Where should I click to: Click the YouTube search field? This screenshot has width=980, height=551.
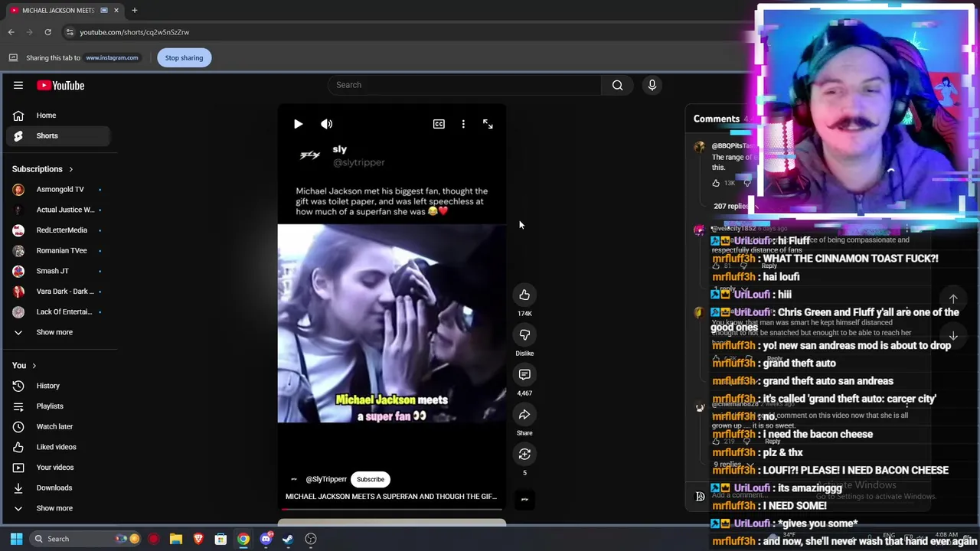tap(465, 85)
